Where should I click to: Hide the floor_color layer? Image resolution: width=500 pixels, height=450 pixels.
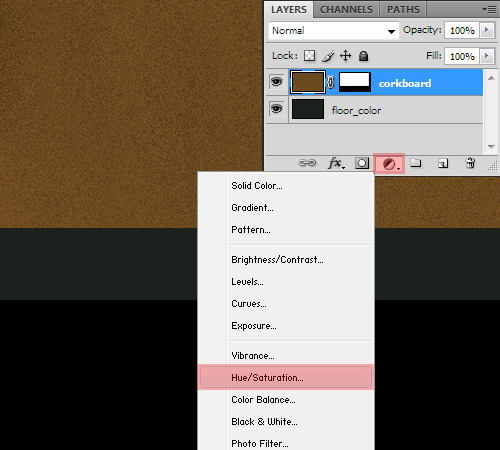(276, 109)
